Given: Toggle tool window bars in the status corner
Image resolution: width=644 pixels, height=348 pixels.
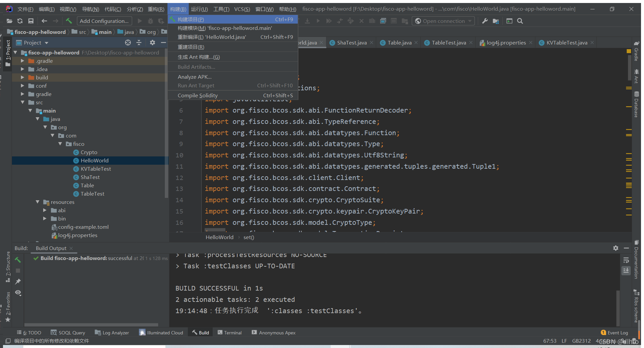Looking at the screenshot, I should click(x=8, y=341).
